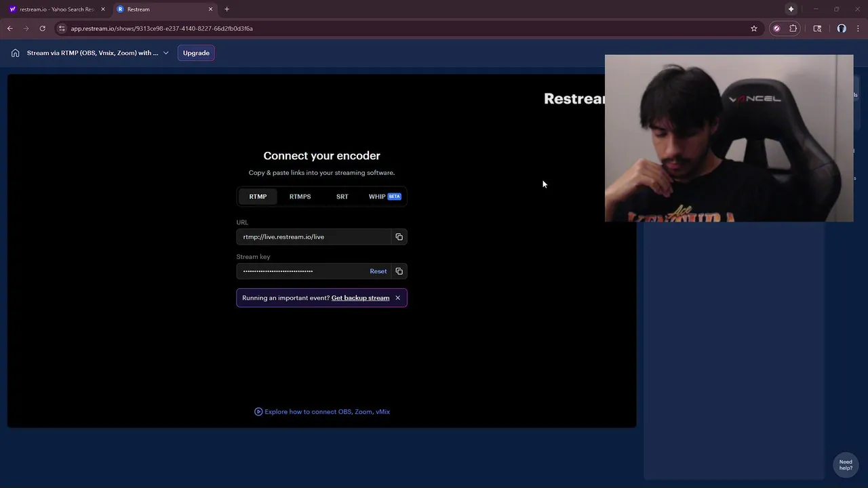Click the purple extension icon in toolbar
Screen dimensions: 868x488
tap(776, 28)
